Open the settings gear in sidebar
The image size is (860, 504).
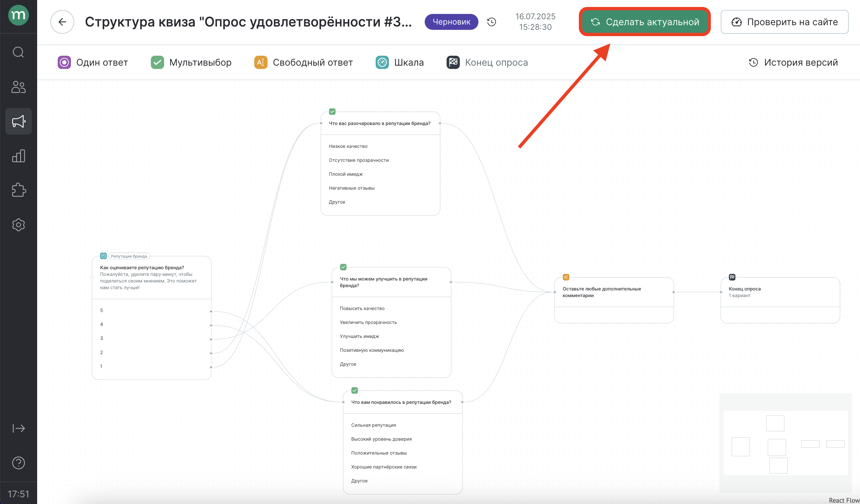coord(19,225)
